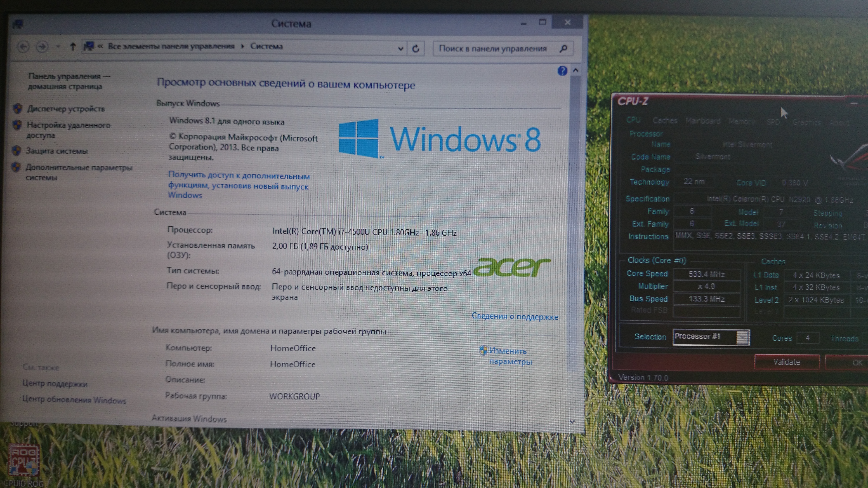Refresh the control panel address bar
The height and width of the screenshot is (488, 868).
click(415, 49)
